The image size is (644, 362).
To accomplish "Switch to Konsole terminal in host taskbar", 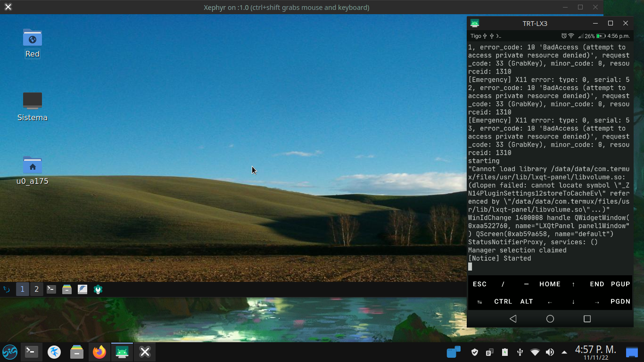I will tap(32, 352).
